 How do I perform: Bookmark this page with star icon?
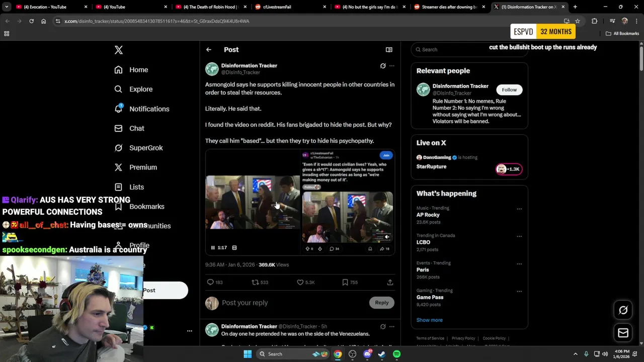(x=578, y=21)
